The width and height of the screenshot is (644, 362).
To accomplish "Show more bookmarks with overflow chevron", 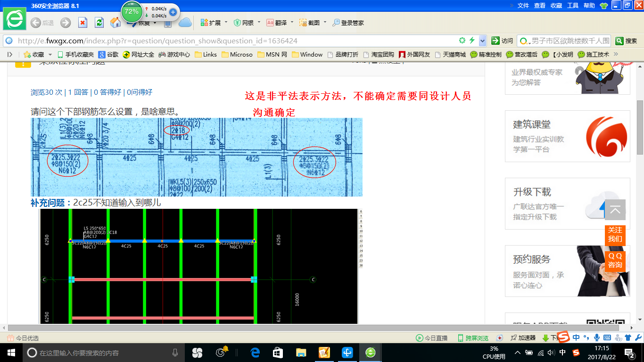I will coord(615,54).
